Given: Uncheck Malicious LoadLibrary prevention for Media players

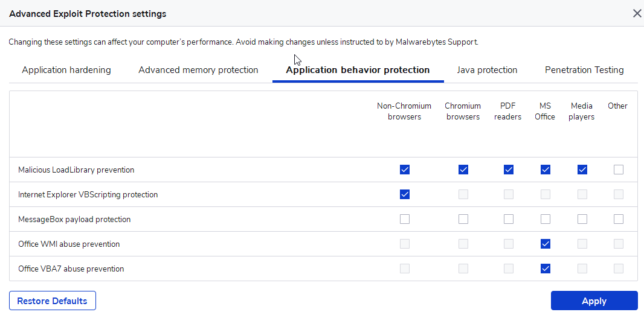Looking at the screenshot, I should point(582,170).
